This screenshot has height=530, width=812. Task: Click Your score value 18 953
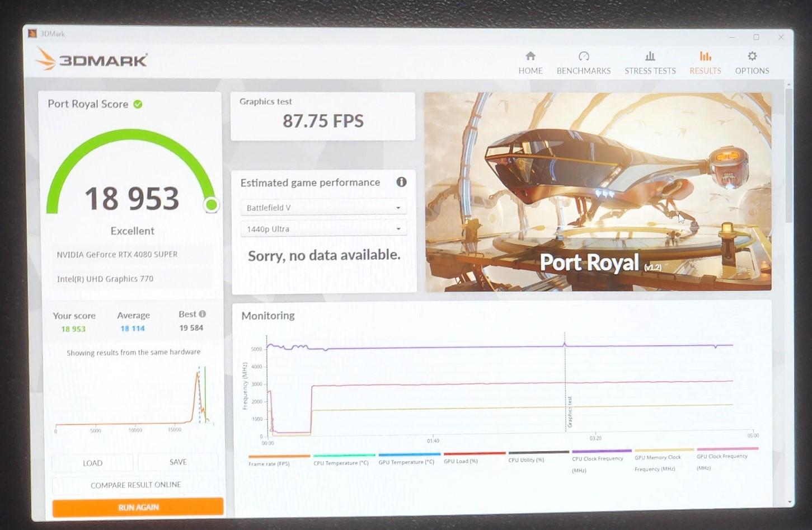click(x=73, y=329)
